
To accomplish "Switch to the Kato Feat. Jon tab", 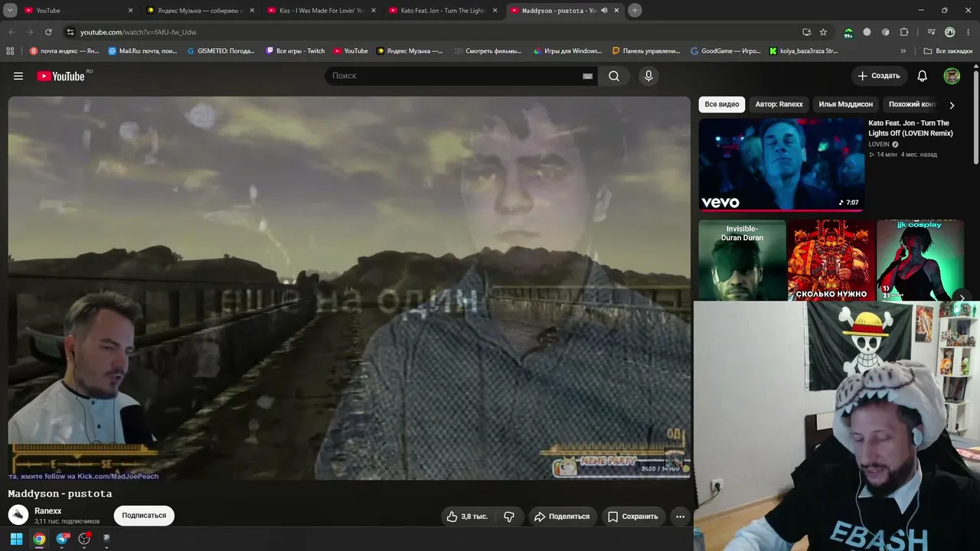I will [443, 10].
